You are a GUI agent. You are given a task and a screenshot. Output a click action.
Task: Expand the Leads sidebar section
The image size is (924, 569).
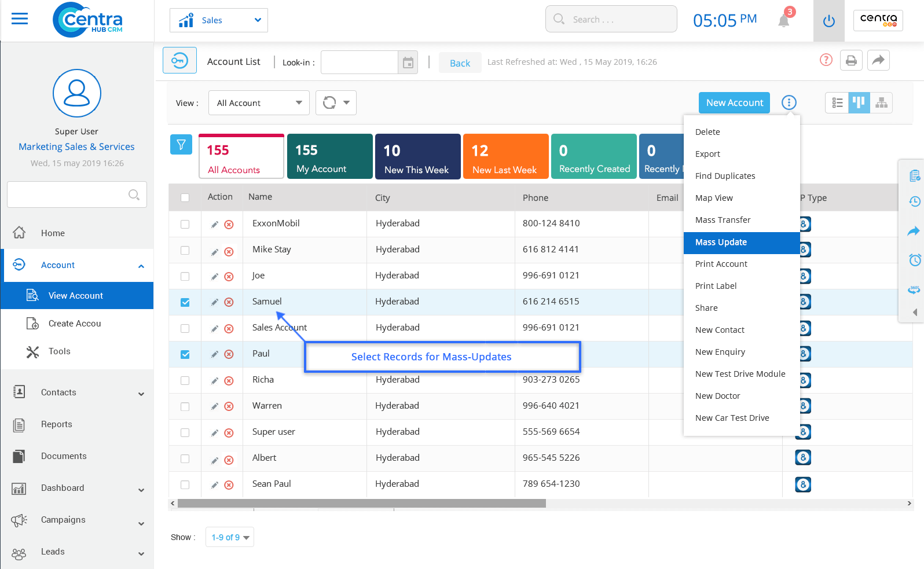(141, 553)
